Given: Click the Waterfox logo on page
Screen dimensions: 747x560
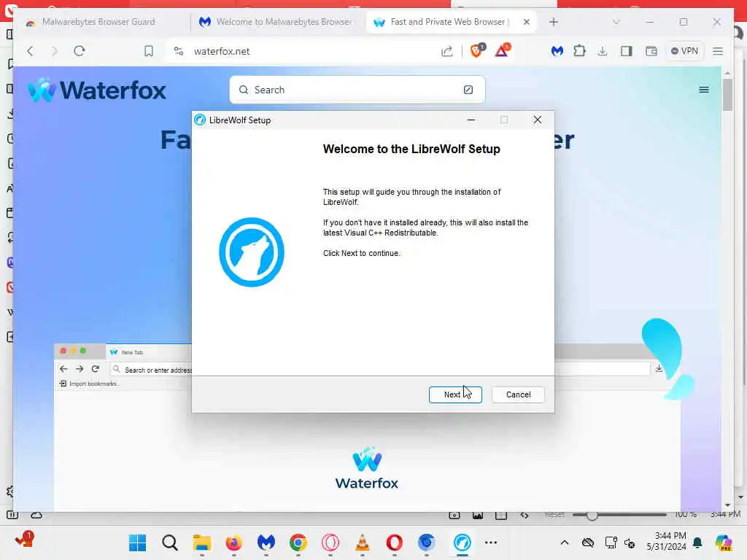Looking at the screenshot, I should point(97,90).
